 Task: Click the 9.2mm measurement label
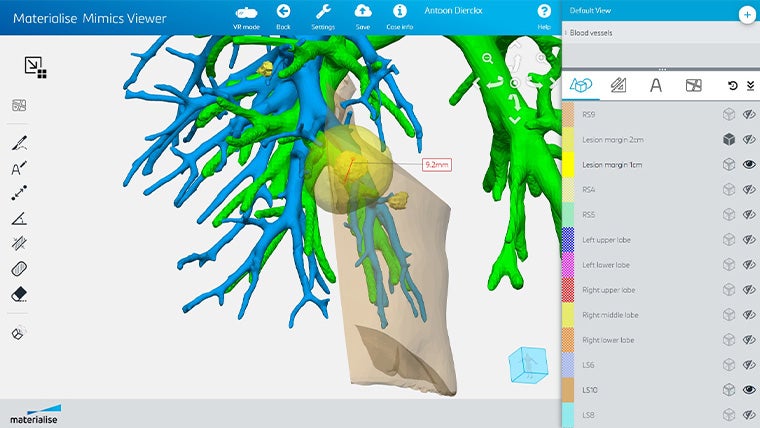point(437,165)
